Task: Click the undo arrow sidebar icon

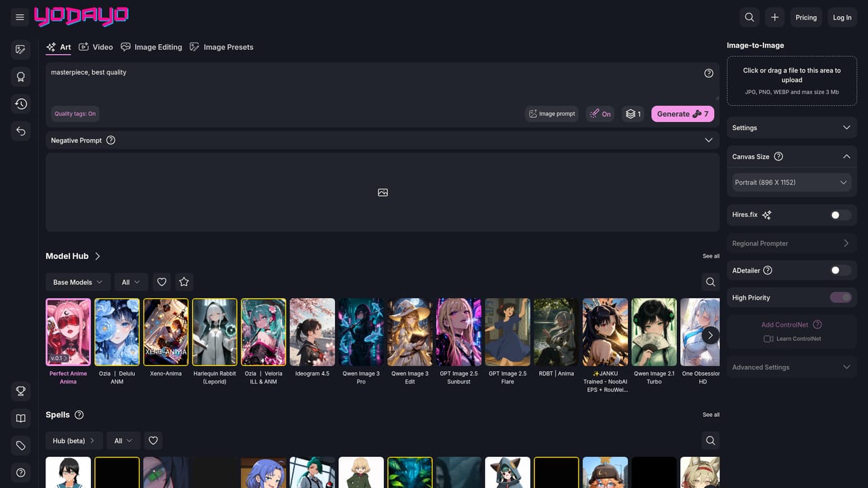Action: click(x=20, y=131)
